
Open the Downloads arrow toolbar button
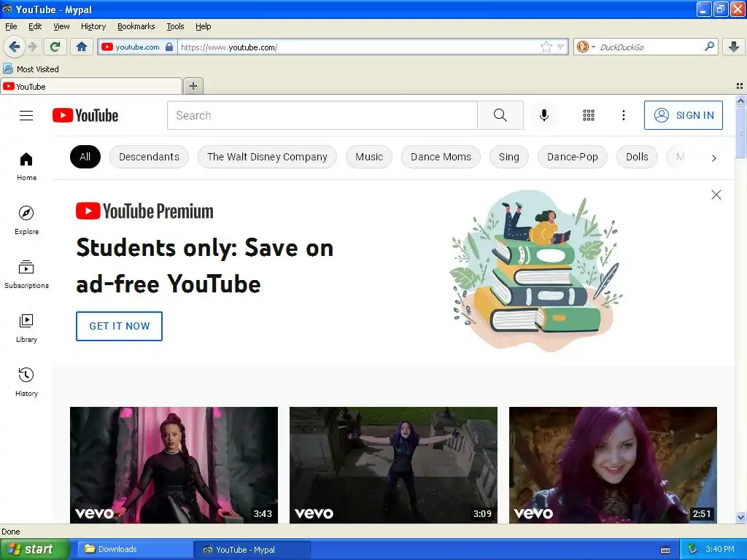pos(734,47)
